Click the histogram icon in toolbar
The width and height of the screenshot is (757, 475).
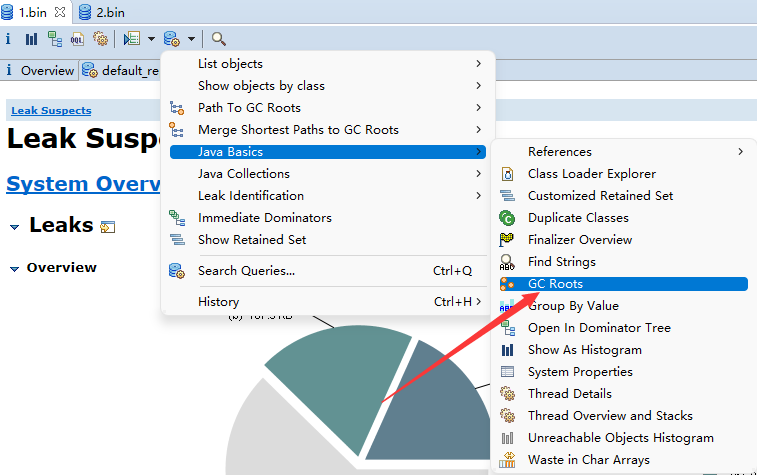[x=31, y=39]
